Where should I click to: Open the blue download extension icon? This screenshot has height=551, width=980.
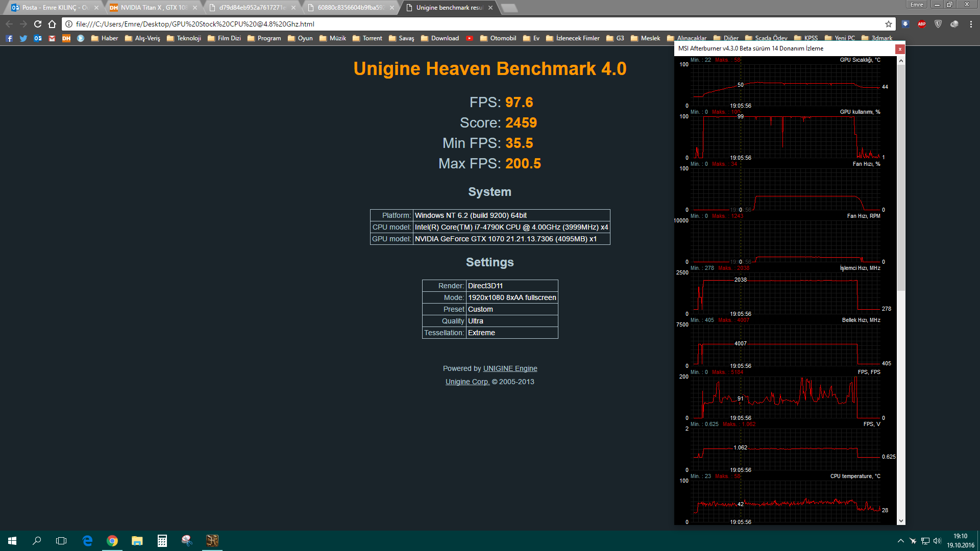tap(905, 24)
